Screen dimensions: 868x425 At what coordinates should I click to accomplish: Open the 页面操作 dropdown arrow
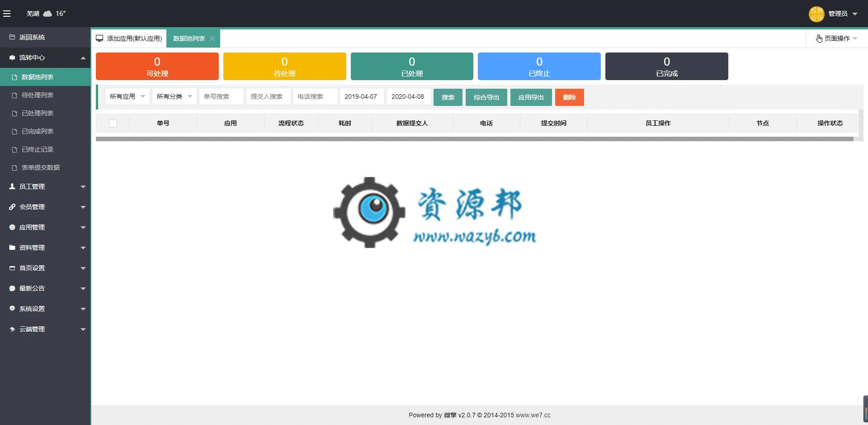[x=855, y=38]
